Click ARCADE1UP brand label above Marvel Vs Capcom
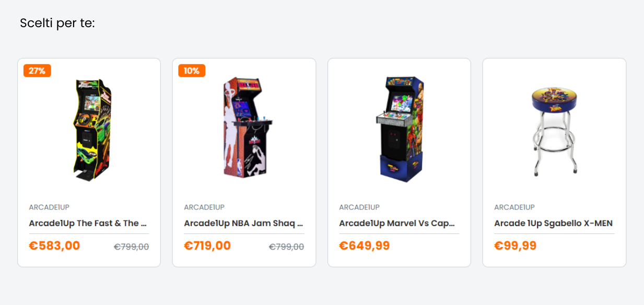The image size is (644, 305). point(359,207)
